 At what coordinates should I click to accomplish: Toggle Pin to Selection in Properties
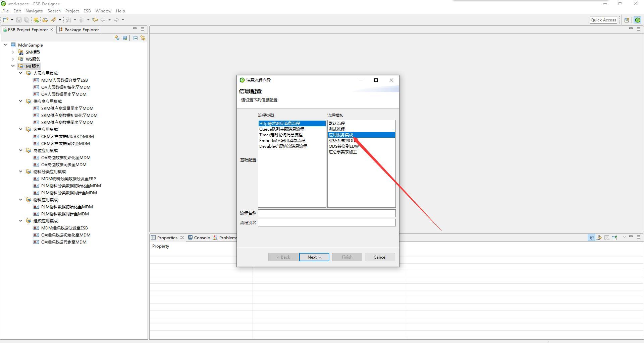click(x=614, y=237)
